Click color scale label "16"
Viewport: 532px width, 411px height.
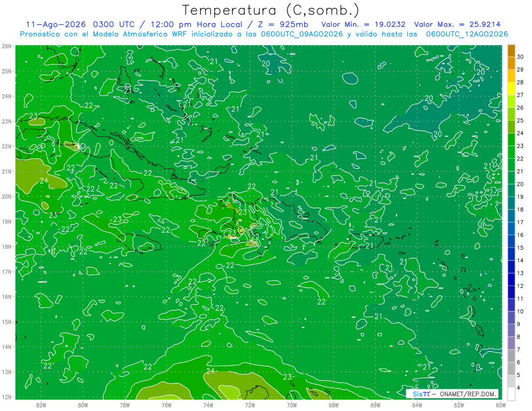520,235
